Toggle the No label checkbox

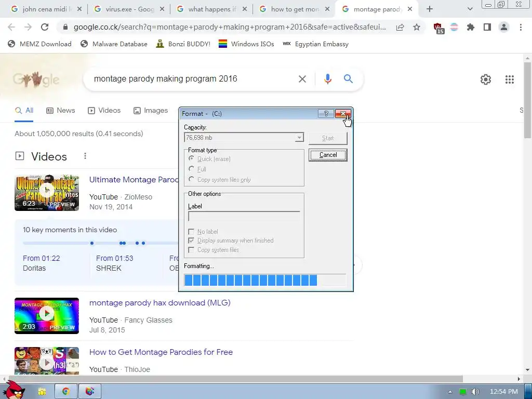(x=191, y=232)
